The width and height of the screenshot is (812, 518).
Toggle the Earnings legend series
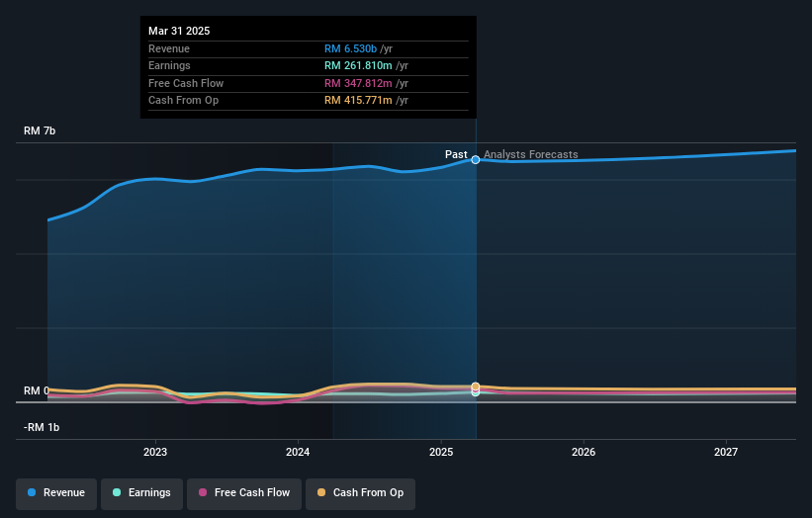pyautogui.click(x=141, y=493)
